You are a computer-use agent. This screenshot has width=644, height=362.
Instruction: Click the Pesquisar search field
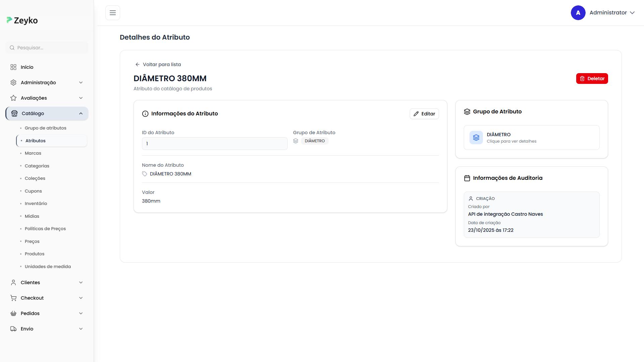click(47, 48)
